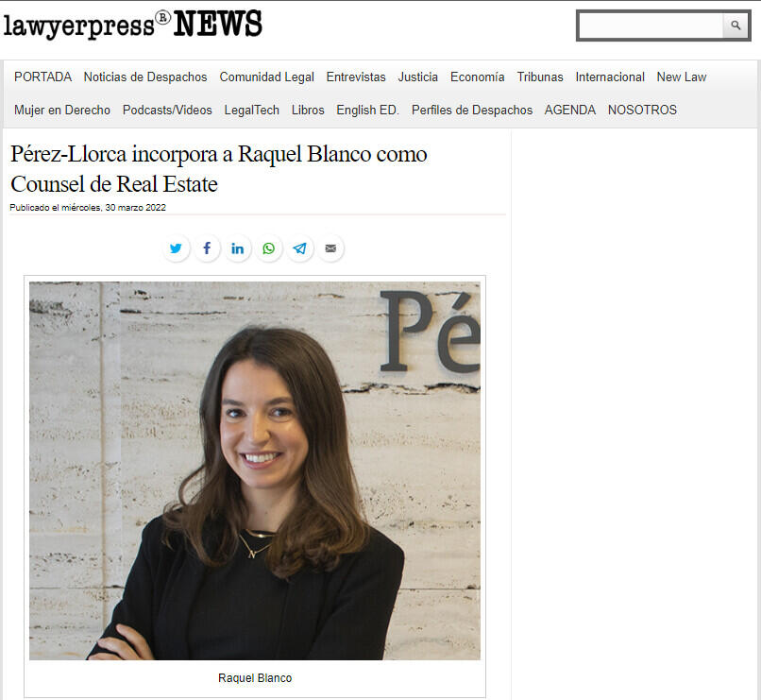Open the article headline link
The width and height of the screenshot is (761, 700).
click(219, 169)
